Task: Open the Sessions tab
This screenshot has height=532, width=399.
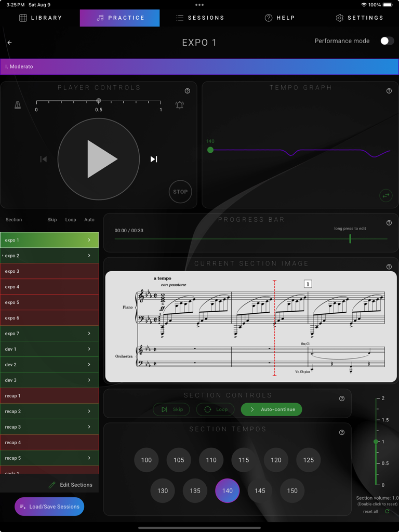Action: tap(200, 18)
